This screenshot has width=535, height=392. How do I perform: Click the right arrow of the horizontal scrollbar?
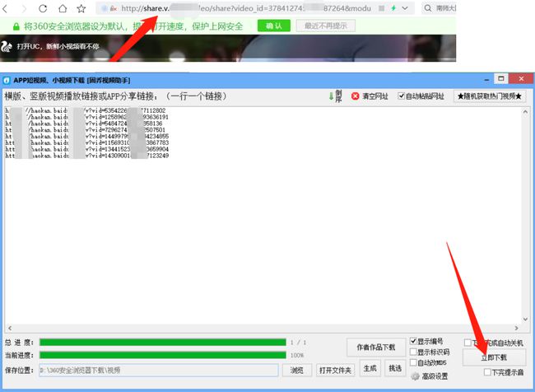click(516, 328)
